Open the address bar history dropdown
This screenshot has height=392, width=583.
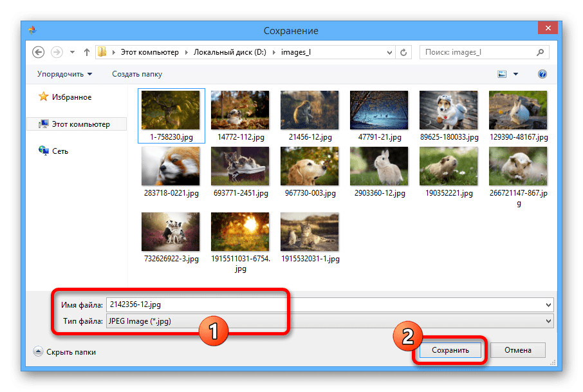(x=389, y=52)
